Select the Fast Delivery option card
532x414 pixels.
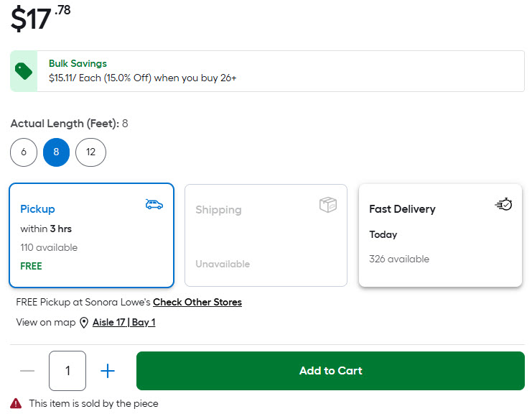pos(440,235)
